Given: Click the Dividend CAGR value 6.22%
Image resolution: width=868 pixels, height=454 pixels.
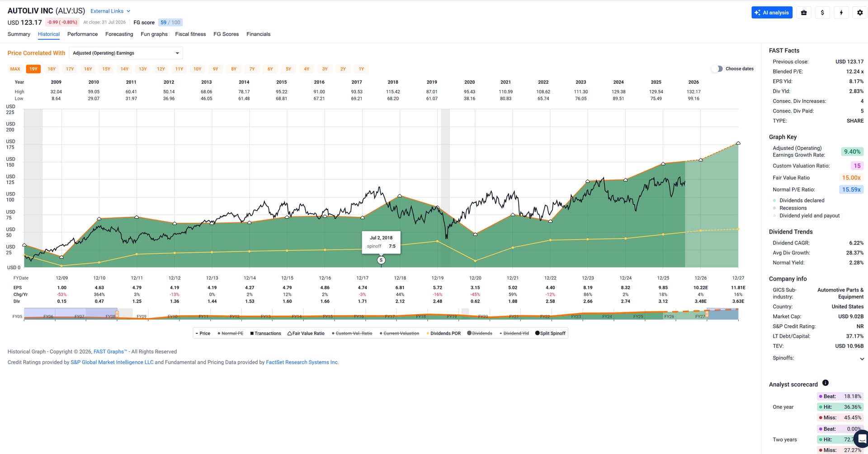Looking at the screenshot, I should [x=856, y=243].
